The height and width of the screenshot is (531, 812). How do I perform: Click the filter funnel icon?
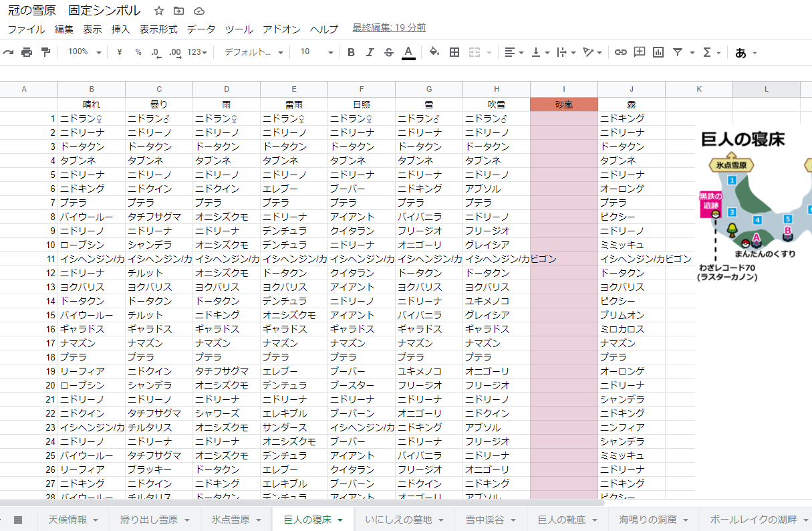678,52
